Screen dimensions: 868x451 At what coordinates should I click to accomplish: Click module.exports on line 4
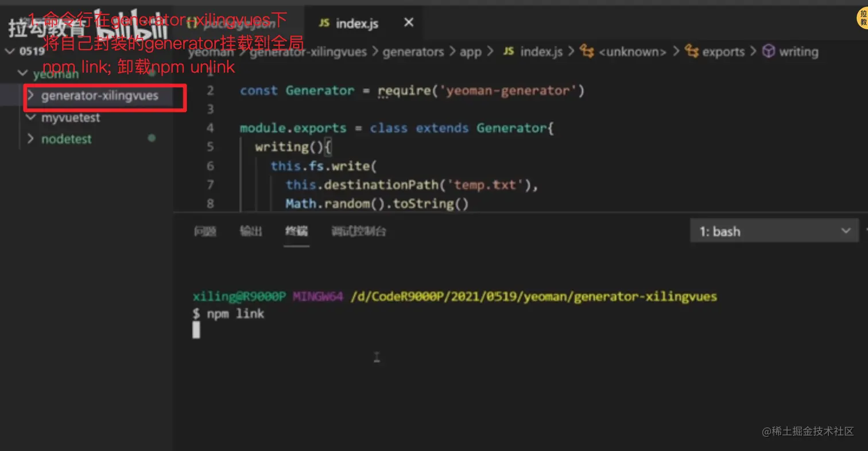pos(293,128)
